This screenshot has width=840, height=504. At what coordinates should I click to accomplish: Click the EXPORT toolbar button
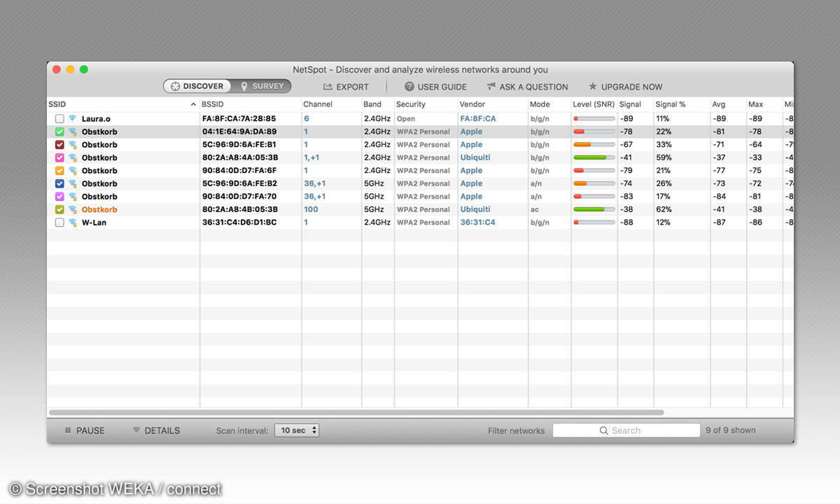(346, 87)
